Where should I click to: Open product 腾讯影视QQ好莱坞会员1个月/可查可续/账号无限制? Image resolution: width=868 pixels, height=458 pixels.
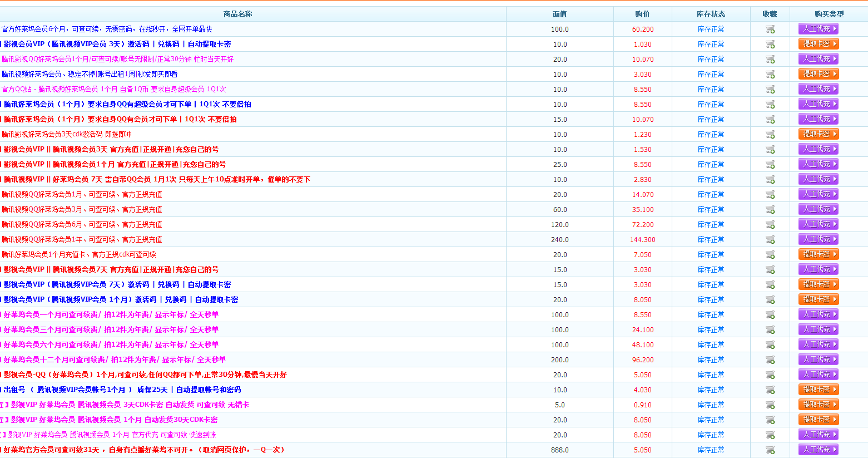tap(117, 59)
